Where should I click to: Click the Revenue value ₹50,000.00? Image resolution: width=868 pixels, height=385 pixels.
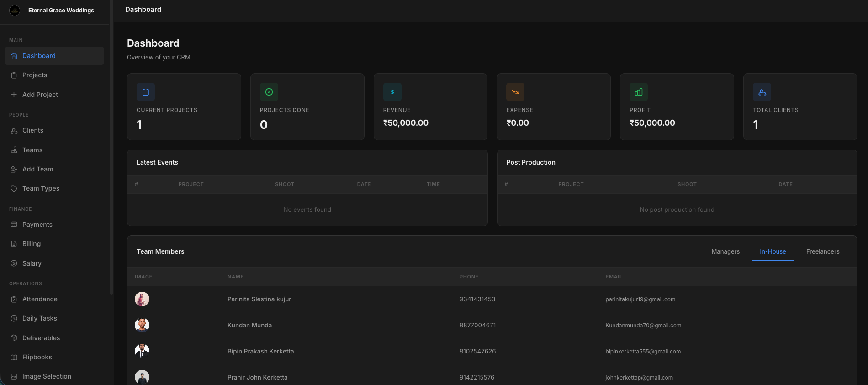pyautogui.click(x=406, y=123)
